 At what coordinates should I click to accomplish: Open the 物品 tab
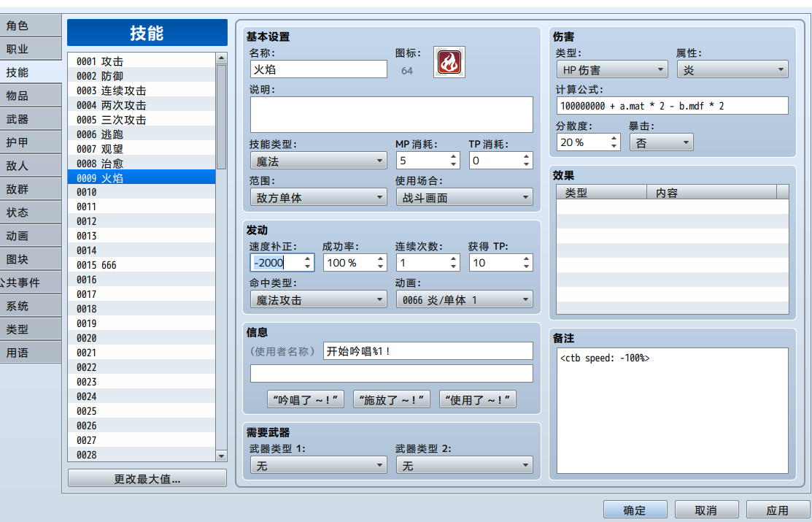(30, 96)
